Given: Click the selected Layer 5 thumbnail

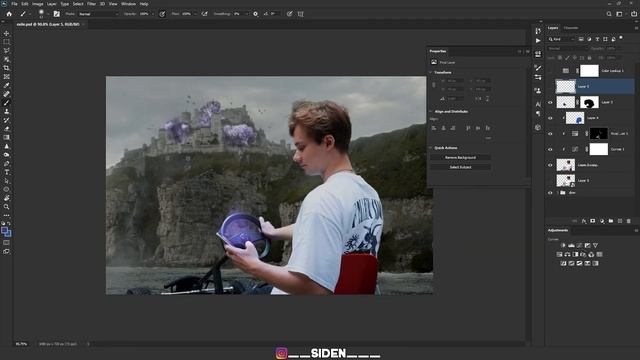Looking at the screenshot, I should [566, 87].
